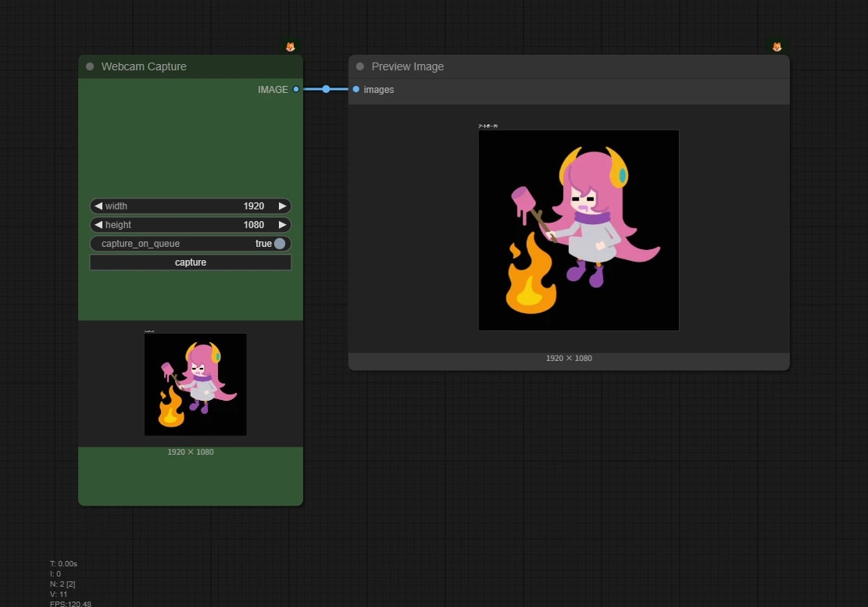Click the fox badge above Preview Image node
The image size is (868, 607).
[777, 47]
